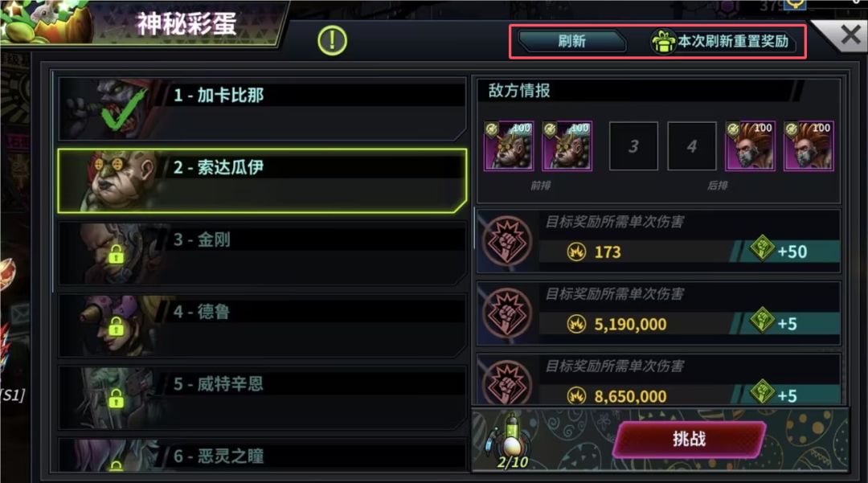Image resolution: width=868 pixels, height=483 pixels.
Task: Click the lock icon on 5 - 威特辛恩
Action: (116, 399)
